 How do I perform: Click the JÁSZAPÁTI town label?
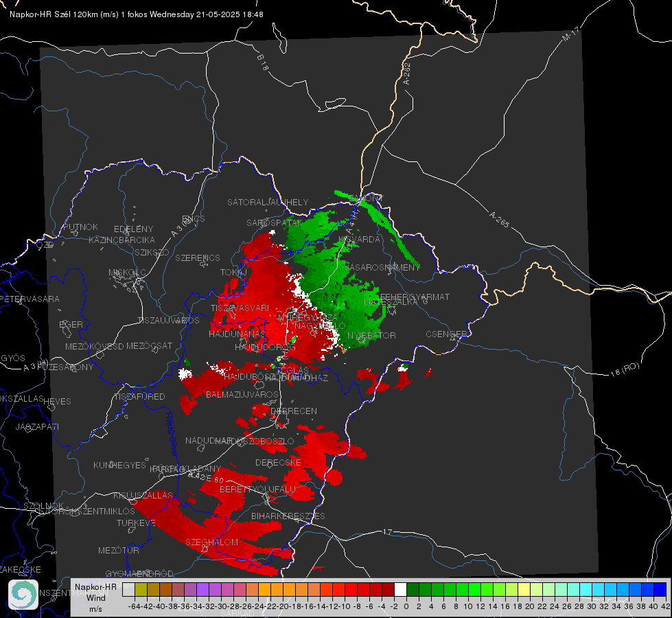point(37,426)
